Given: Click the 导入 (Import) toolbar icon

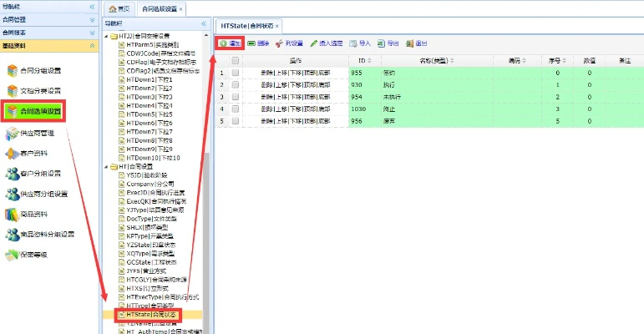Looking at the screenshot, I should coord(354,43).
